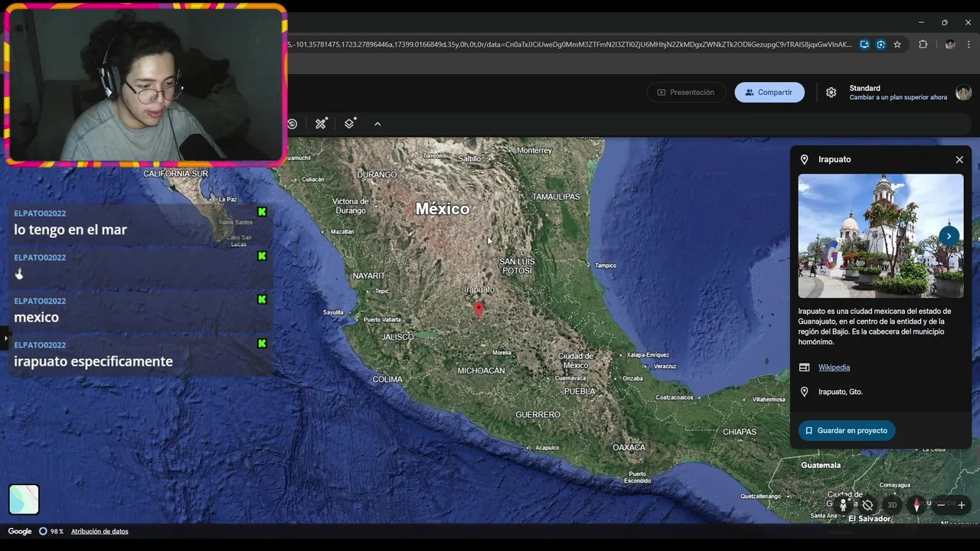Click 'Cambiar a un plan superior ahora'
The image size is (980, 551).
coord(898,97)
